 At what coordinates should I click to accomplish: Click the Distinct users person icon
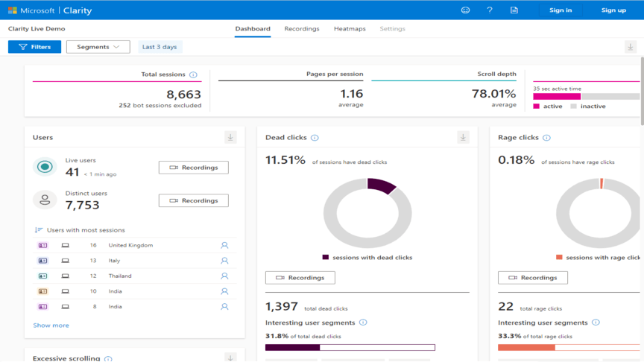point(45,200)
